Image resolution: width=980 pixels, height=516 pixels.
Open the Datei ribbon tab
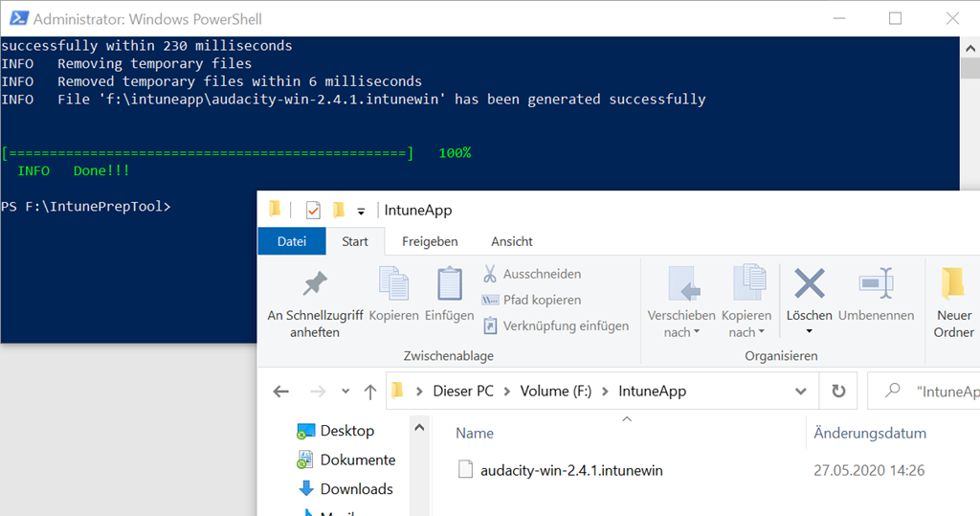[x=292, y=241]
